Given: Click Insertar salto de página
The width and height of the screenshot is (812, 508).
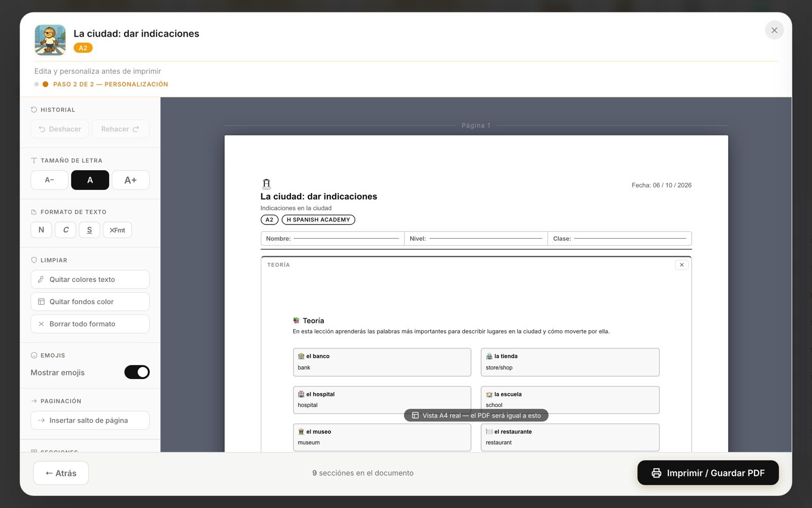Looking at the screenshot, I should tap(90, 421).
